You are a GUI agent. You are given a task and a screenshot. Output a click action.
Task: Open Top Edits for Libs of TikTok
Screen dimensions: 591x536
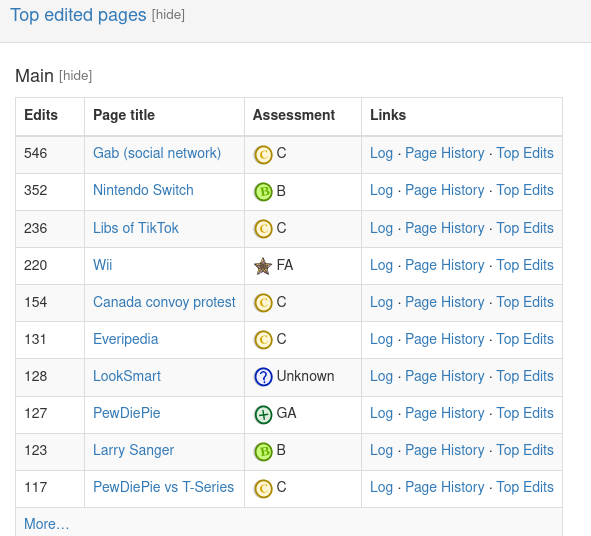pyautogui.click(x=525, y=228)
